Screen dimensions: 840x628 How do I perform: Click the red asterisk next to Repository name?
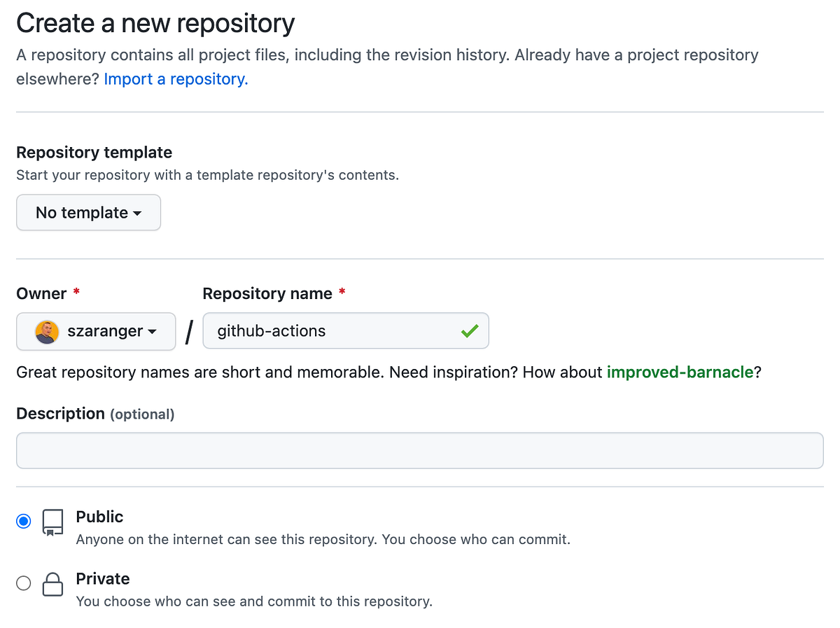point(342,293)
